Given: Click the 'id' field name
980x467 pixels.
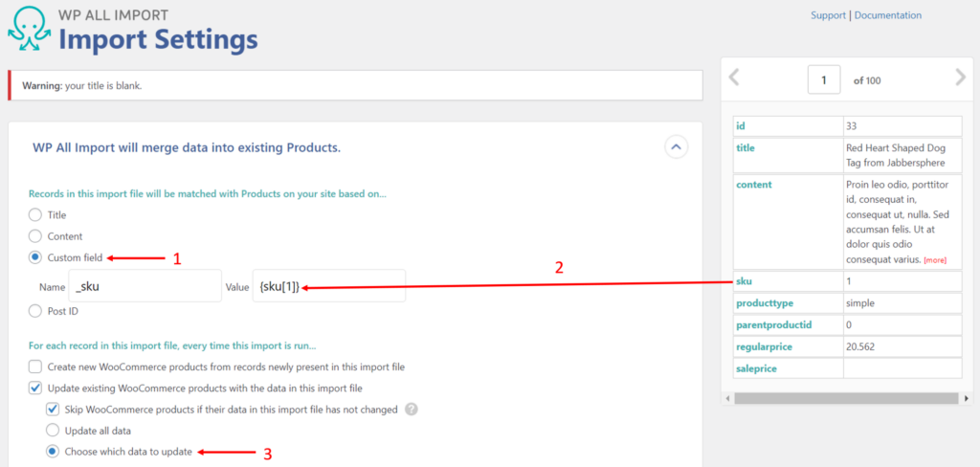Looking at the screenshot, I should pos(741,126).
